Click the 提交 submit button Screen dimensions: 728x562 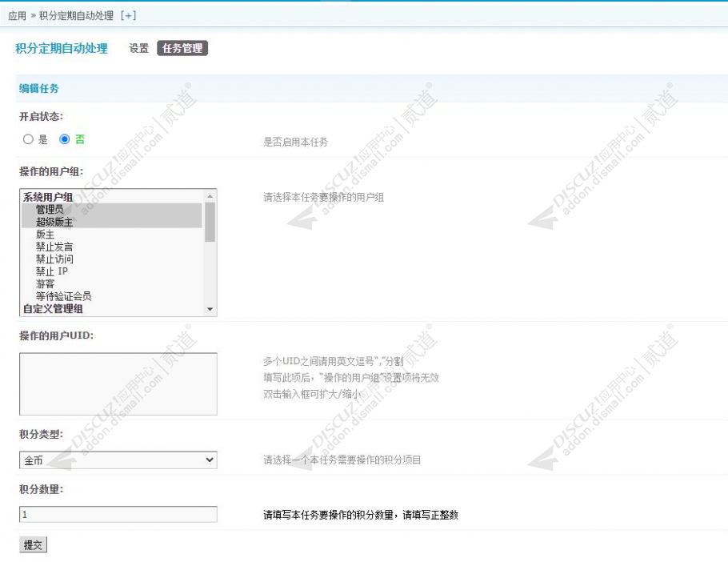point(33,545)
